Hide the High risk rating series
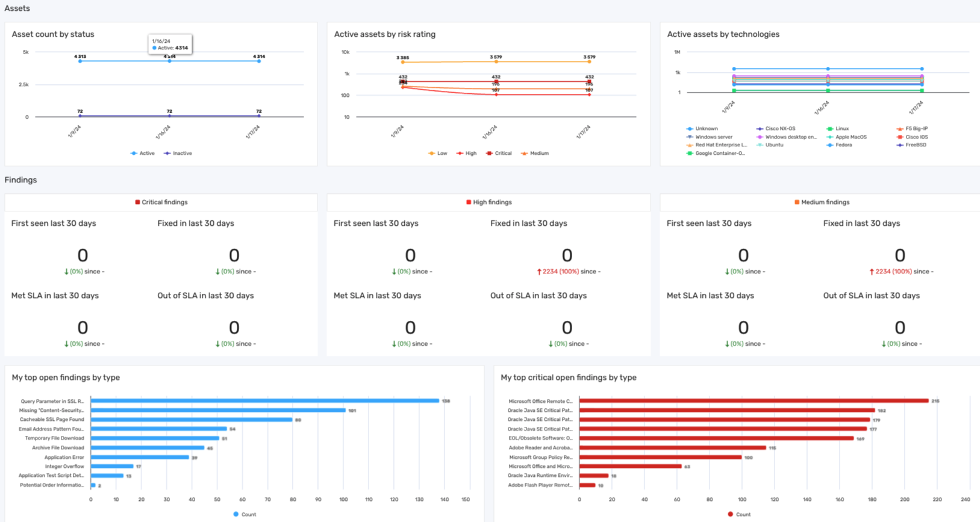Image resolution: width=980 pixels, height=522 pixels. tap(467, 154)
